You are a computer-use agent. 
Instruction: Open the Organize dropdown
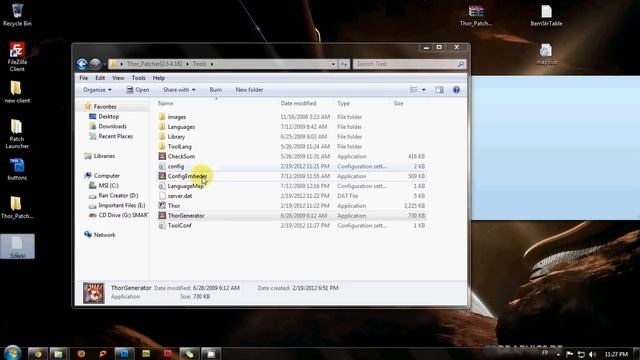(97, 90)
